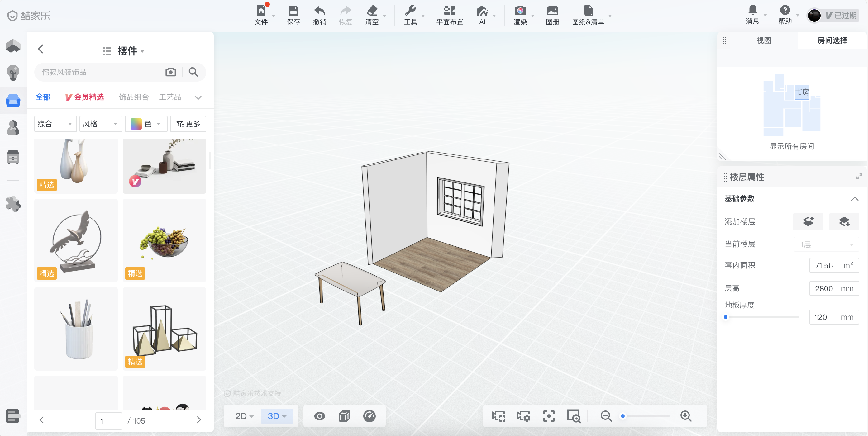The height and width of the screenshot is (436, 868).
Task: Click the camera image-search icon in search bar
Action: pyautogui.click(x=170, y=72)
